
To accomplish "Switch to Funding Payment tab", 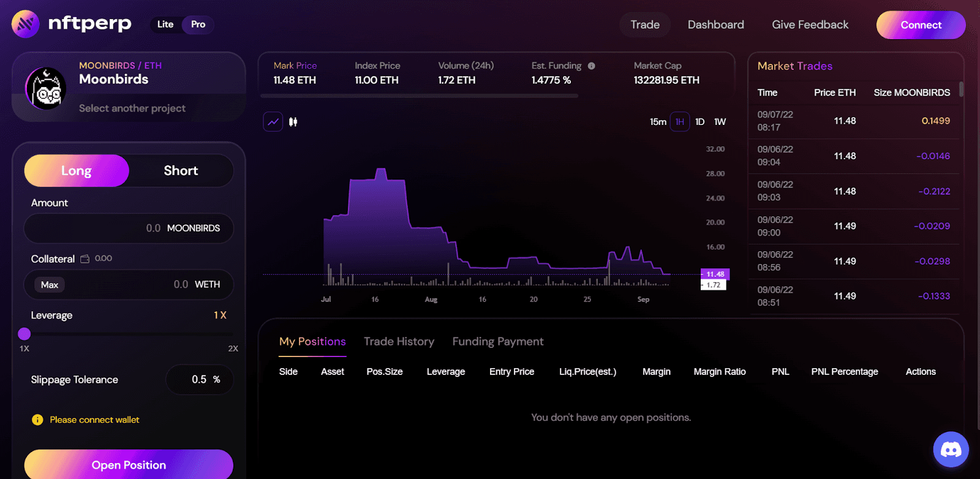I will coord(498,342).
